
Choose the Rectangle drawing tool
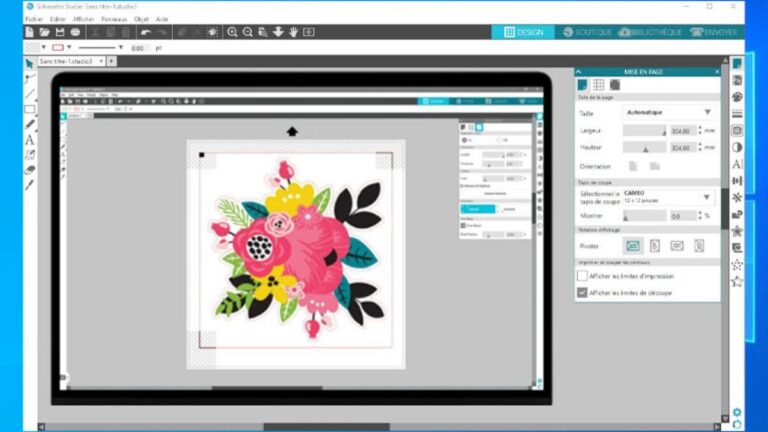tap(30, 109)
